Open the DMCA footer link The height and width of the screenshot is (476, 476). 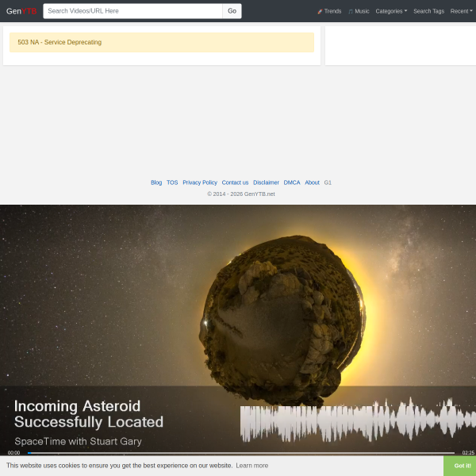pyautogui.click(x=292, y=182)
